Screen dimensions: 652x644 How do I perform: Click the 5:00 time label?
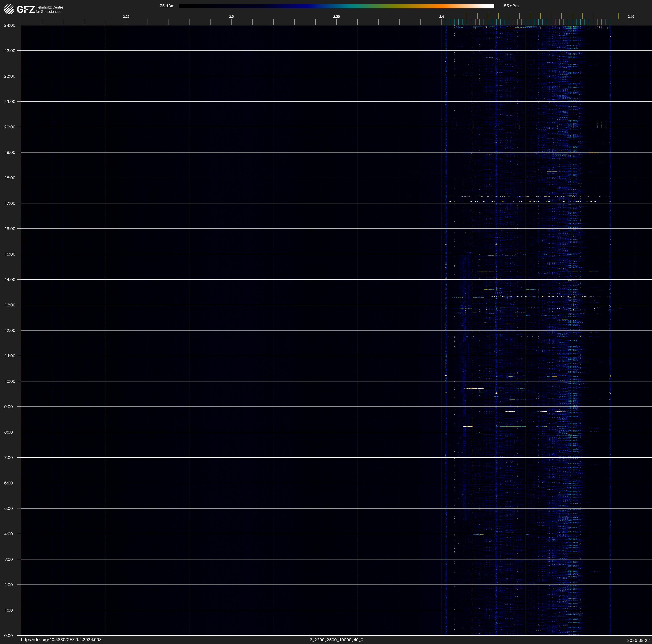point(9,508)
